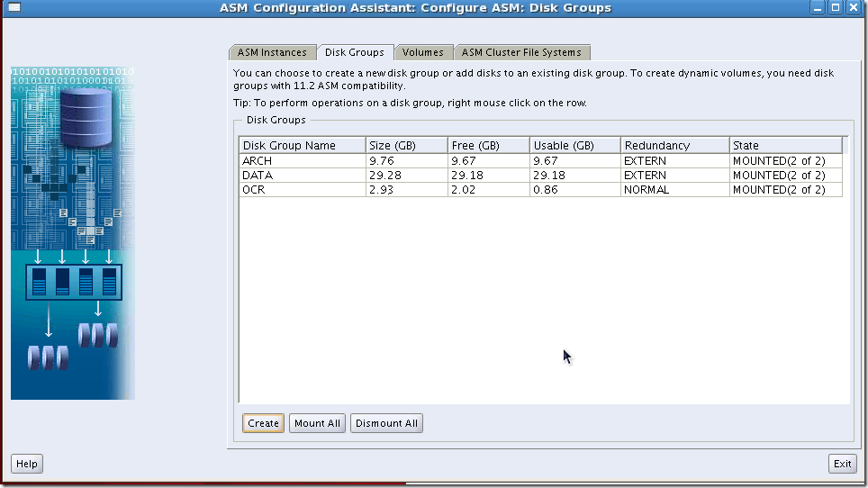Viewport: 868px width, 488px height.
Task: Go to ASM Cluster File Systems tab
Action: (521, 52)
